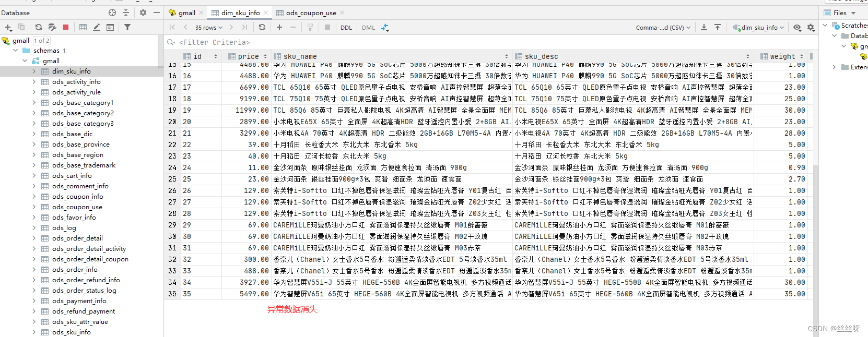The height and width of the screenshot is (337, 868).
Task: Close the gmall tab
Action: click(201, 13)
